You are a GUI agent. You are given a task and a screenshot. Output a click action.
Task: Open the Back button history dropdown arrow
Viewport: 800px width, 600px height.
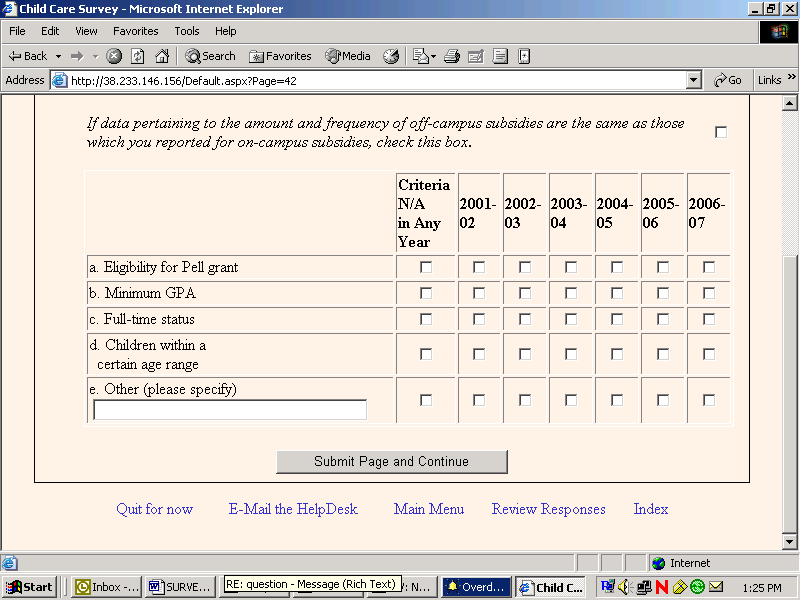(58, 57)
